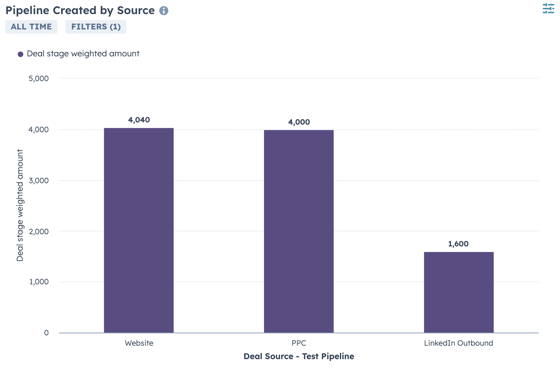Click the 4,000 label above the PPC bar

tap(299, 122)
